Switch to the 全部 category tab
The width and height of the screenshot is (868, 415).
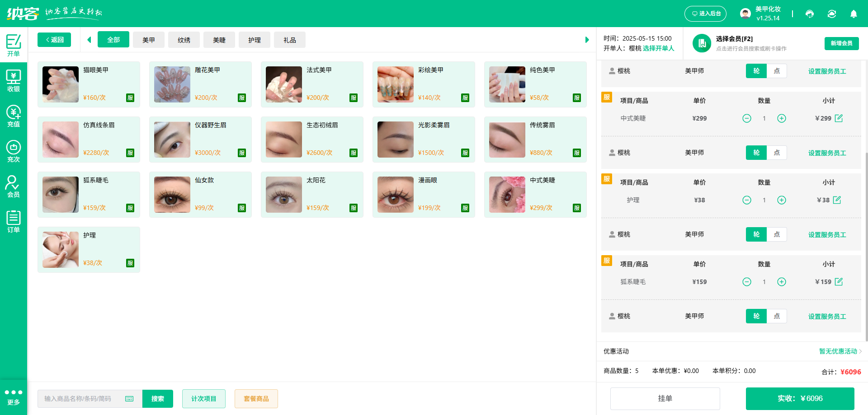(x=113, y=40)
